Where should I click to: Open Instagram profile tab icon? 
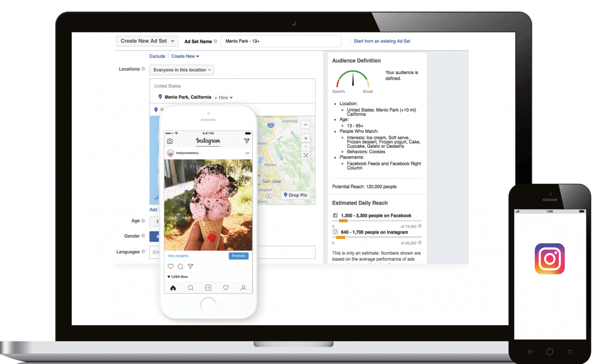[x=243, y=288]
